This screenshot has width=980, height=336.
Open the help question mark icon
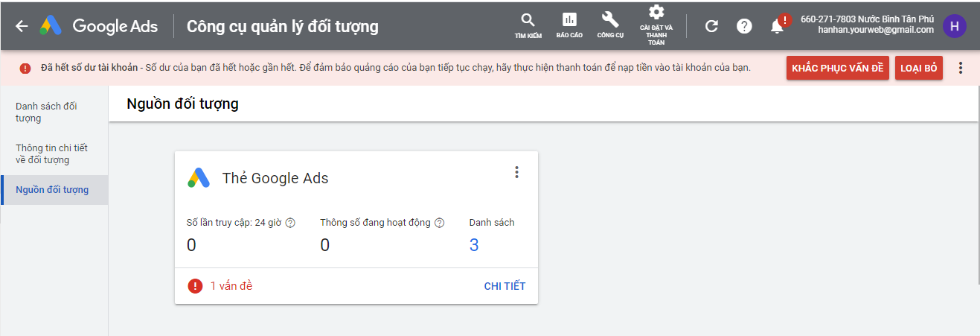point(744,26)
